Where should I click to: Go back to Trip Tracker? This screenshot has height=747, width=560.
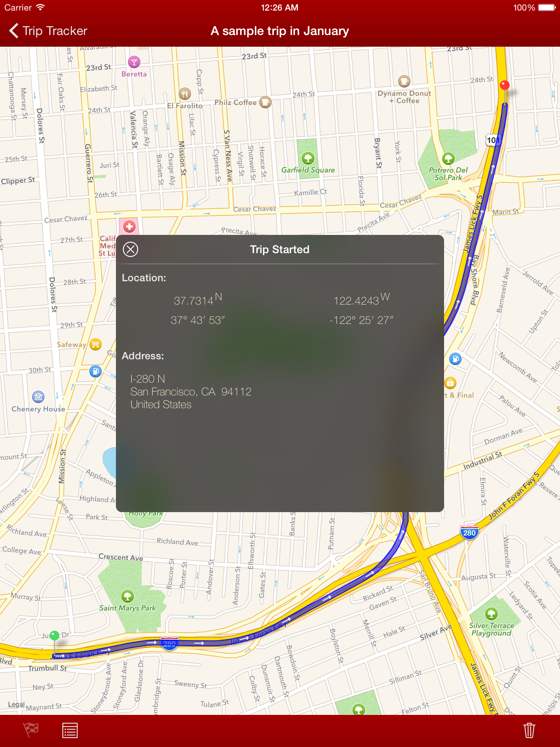[48, 31]
